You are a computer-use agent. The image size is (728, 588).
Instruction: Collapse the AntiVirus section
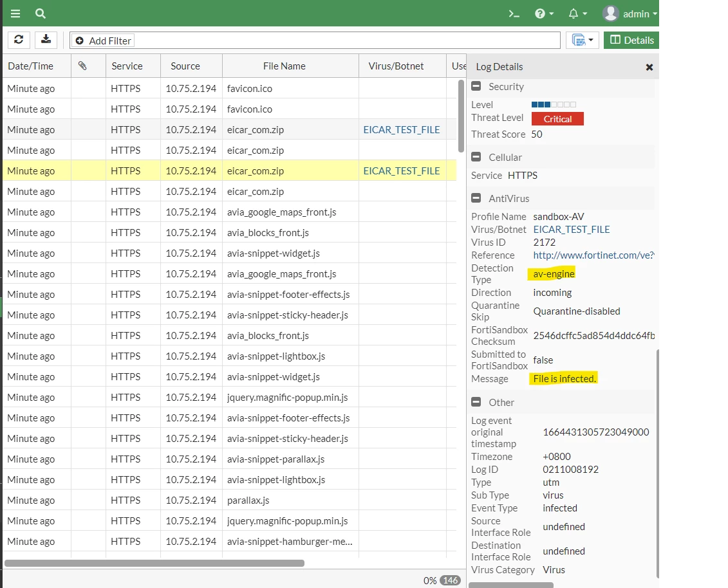pyautogui.click(x=476, y=198)
